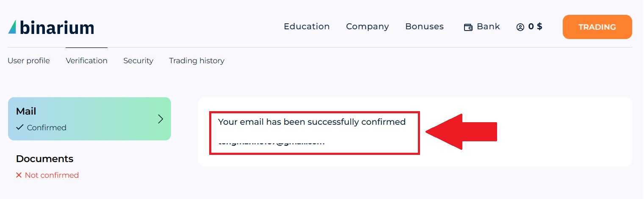Go to the Bonuses menu item
644x199 pixels.
[424, 26]
